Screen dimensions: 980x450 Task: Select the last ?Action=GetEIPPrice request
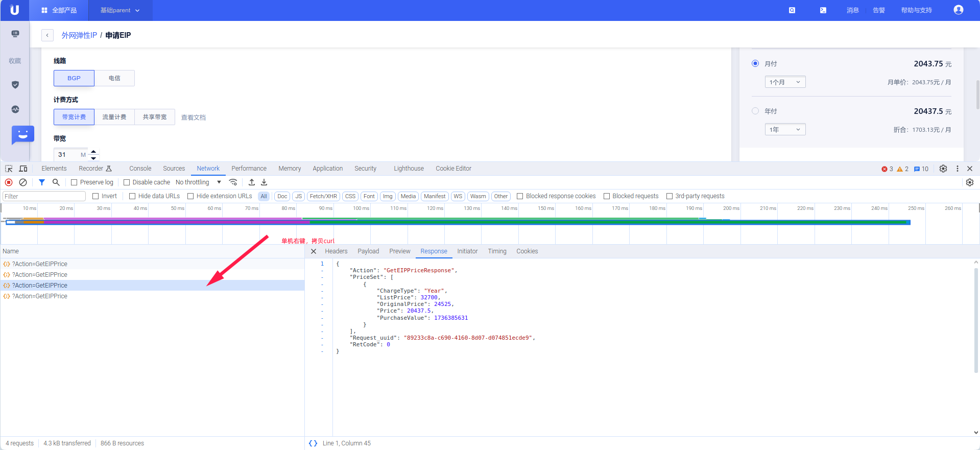click(x=152, y=296)
